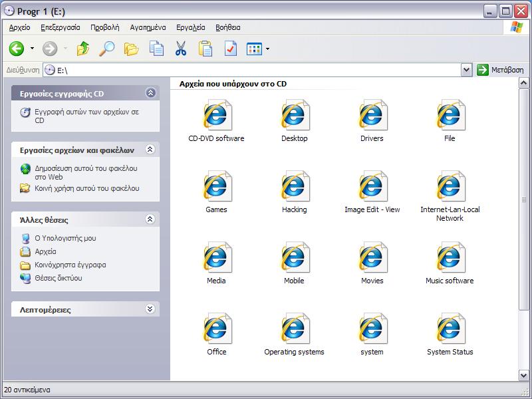Select the File item icon
The width and height of the screenshot is (532, 399).
(x=450, y=115)
